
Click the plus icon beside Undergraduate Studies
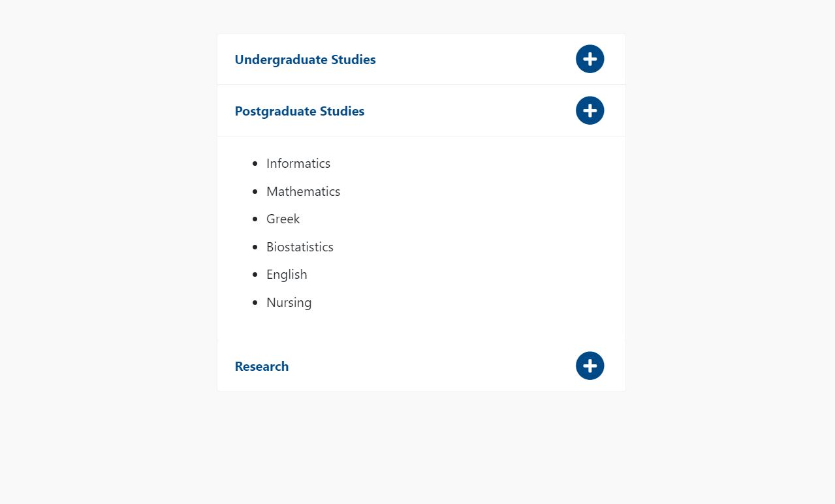pyautogui.click(x=590, y=59)
